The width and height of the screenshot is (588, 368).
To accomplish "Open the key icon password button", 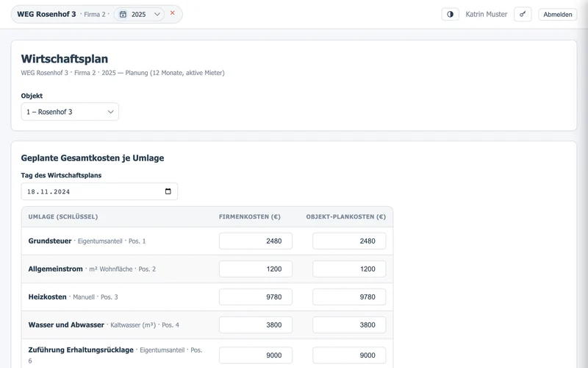I will point(523,14).
